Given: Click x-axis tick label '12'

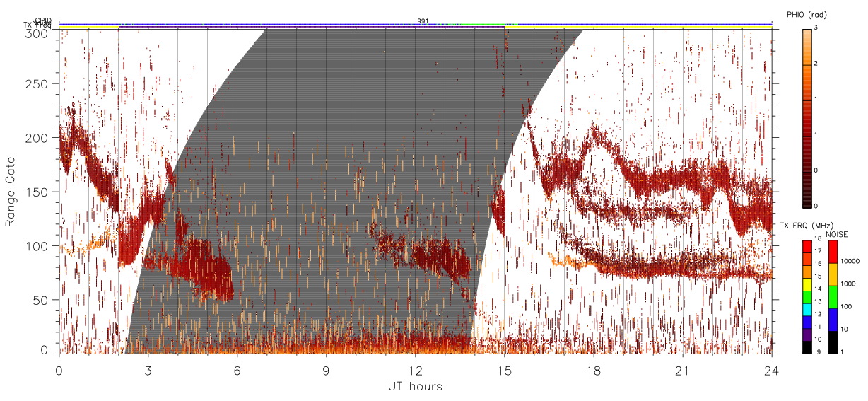Looking at the screenshot, I should [415, 371].
